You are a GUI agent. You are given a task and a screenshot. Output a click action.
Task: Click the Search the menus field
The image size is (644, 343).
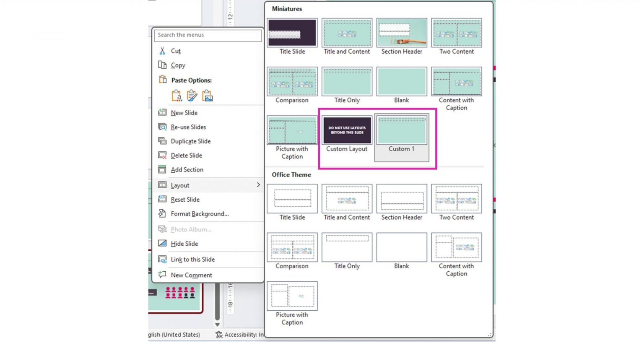(x=208, y=35)
